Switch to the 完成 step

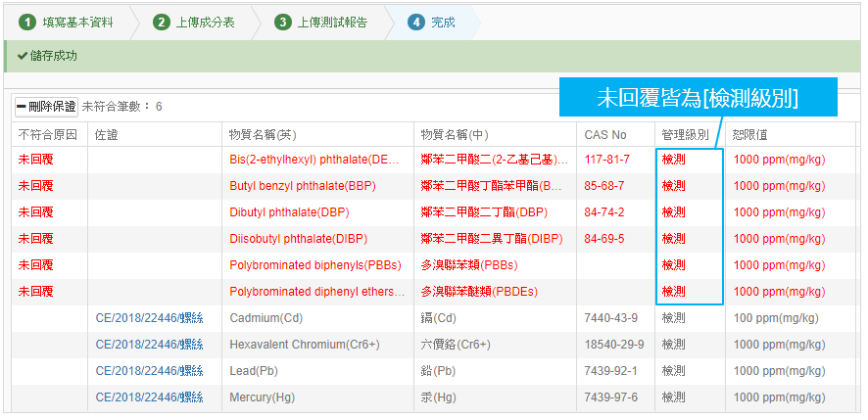(x=443, y=22)
